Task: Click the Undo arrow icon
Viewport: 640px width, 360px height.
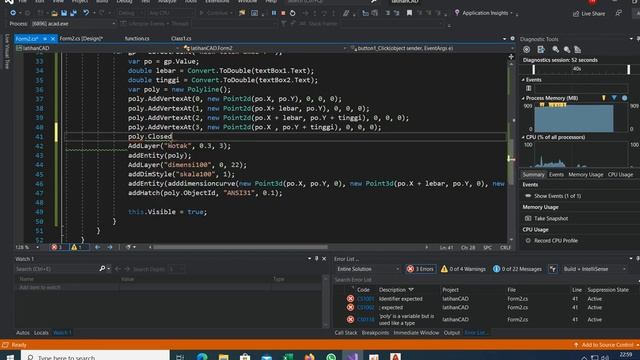Action: [86, 13]
